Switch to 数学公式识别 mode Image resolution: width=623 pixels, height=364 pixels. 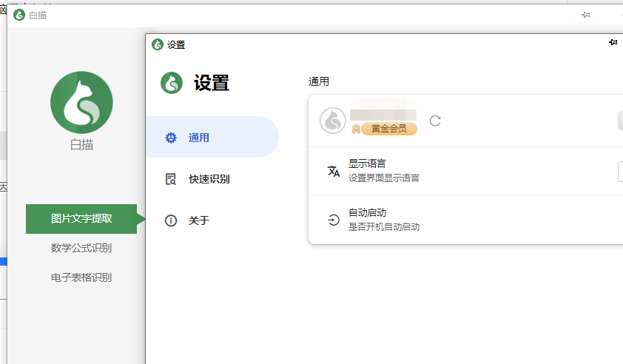(81, 248)
